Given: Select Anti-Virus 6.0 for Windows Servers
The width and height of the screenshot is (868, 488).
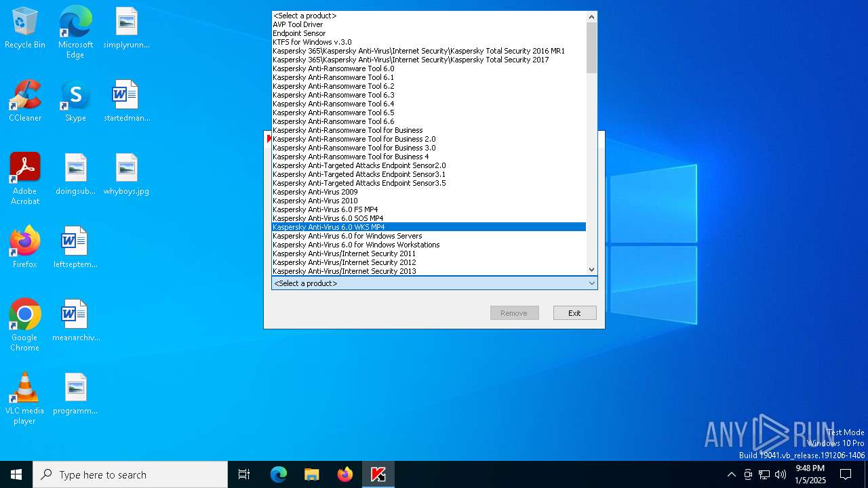Looking at the screenshot, I should pyautogui.click(x=429, y=236).
